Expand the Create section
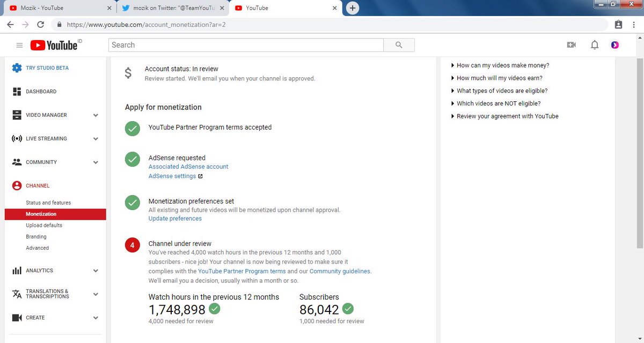 pyautogui.click(x=96, y=318)
